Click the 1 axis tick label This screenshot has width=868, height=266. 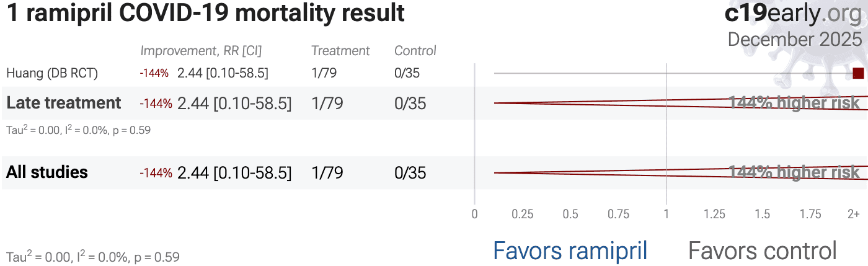pos(666,215)
